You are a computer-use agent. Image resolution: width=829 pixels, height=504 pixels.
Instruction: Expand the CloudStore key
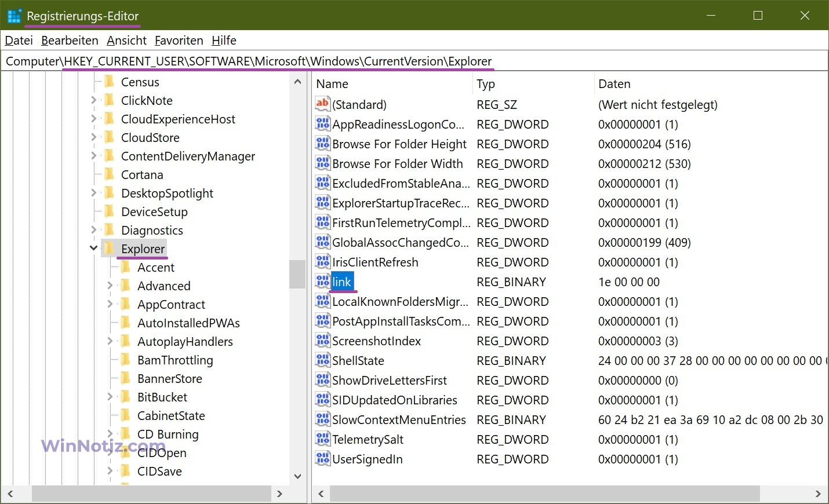pos(93,137)
